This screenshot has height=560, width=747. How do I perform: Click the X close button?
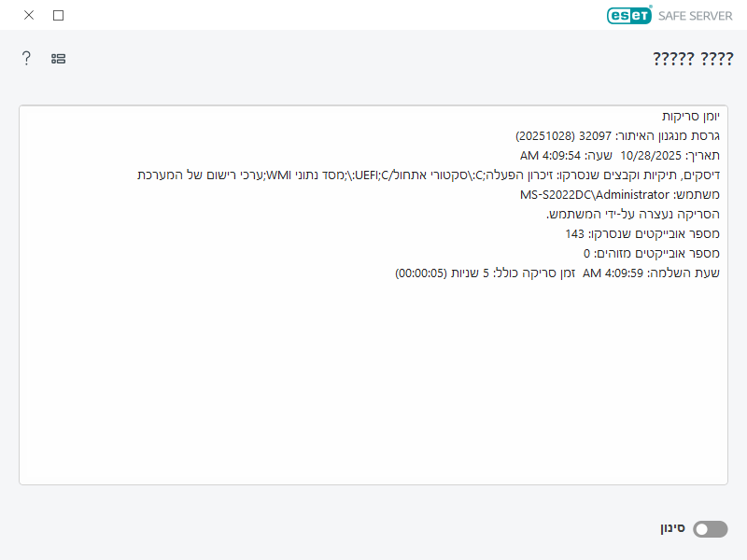pyautogui.click(x=27, y=15)
